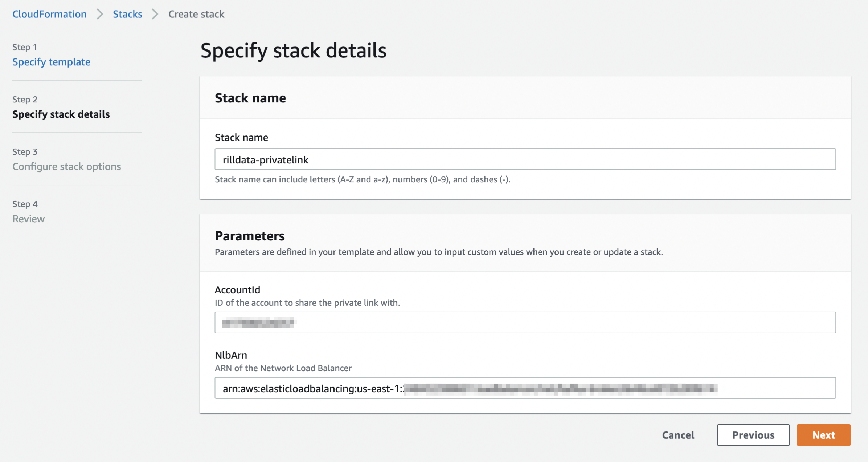This screenshot has width=868, height=462.
Task: Select Step 2 Specify stack details
Action: pos(61,114)
